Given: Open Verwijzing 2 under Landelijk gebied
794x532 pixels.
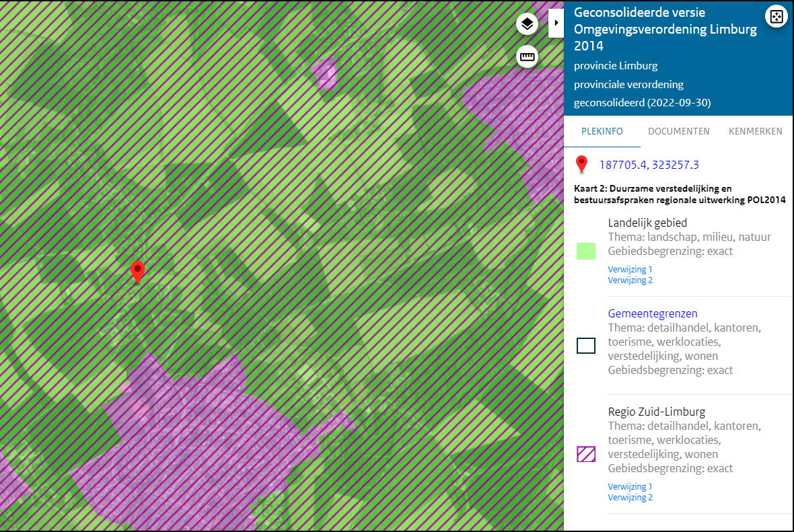Looking at the screenshot, I should point(630,280).
